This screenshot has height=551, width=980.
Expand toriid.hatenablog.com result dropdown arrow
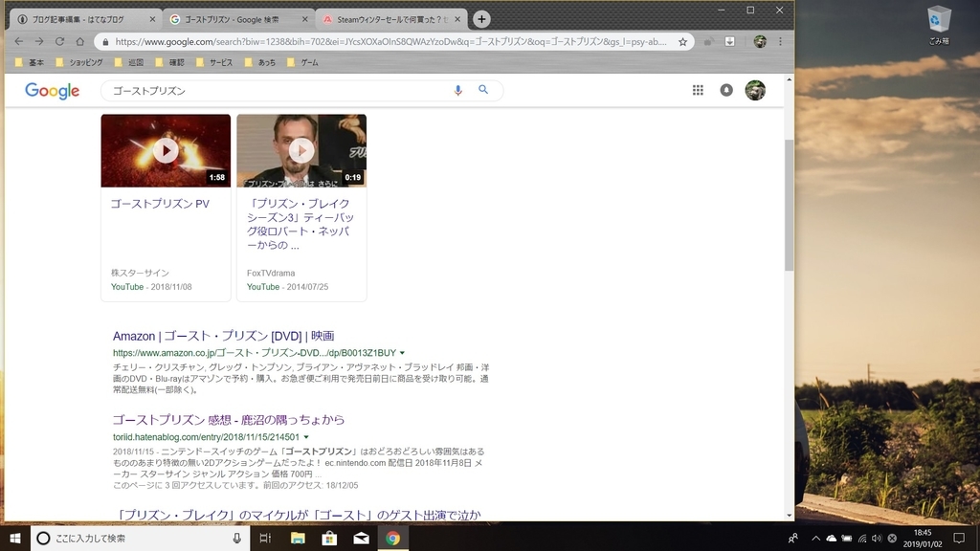click(x=306, y=437)
